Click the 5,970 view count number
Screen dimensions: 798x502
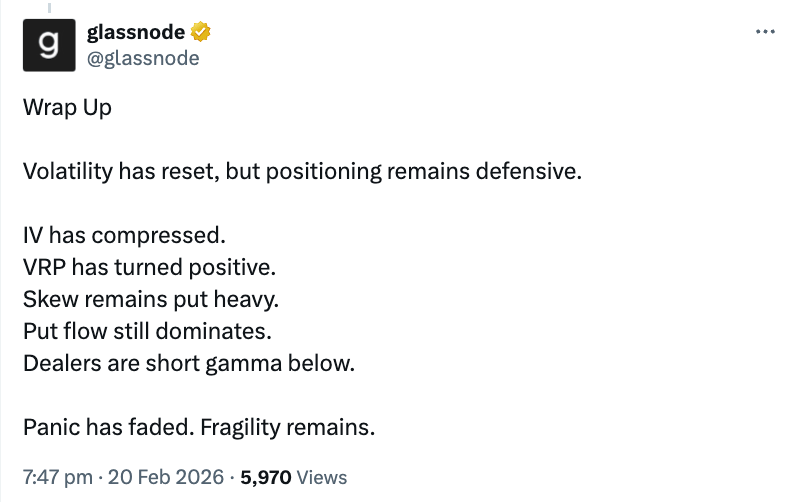pos(266,477)
